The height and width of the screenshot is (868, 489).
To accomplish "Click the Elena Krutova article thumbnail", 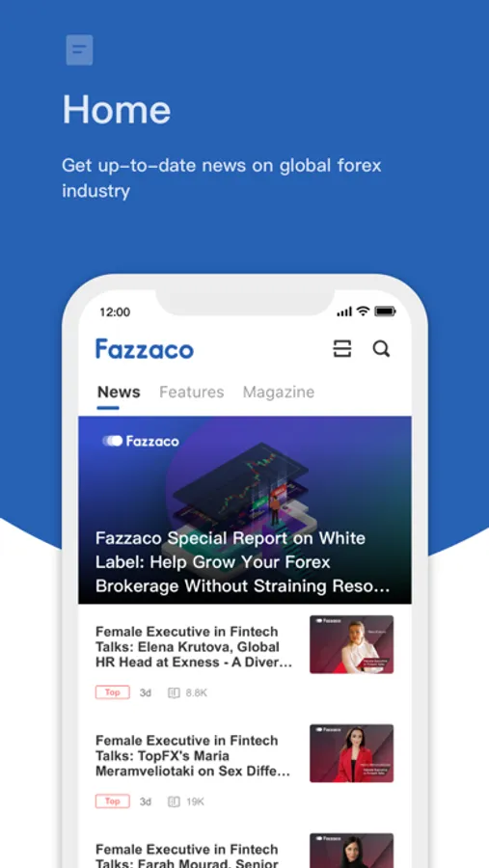I will click(x=352, y=644).
